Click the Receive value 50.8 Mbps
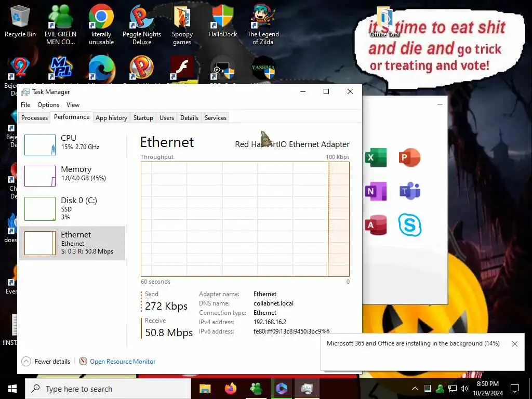 click(169, 332)
